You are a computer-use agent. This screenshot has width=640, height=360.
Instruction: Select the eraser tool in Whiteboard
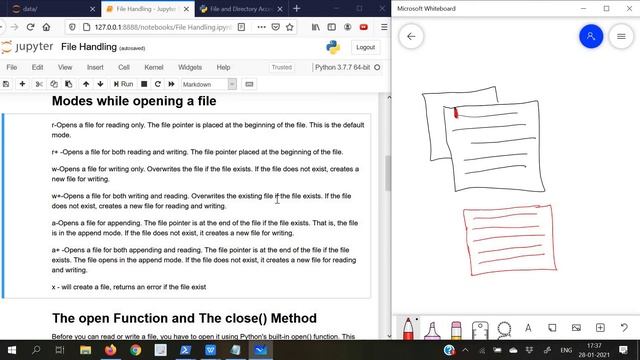tap(456, 330)
